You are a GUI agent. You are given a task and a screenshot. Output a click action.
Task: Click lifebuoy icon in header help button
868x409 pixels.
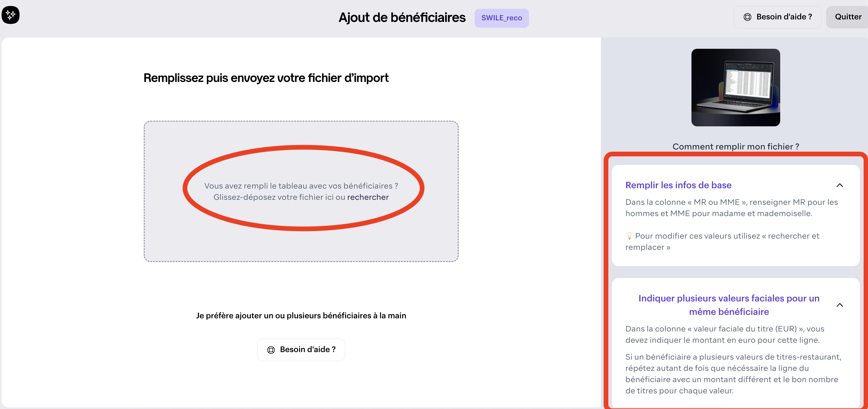[747, 17]
